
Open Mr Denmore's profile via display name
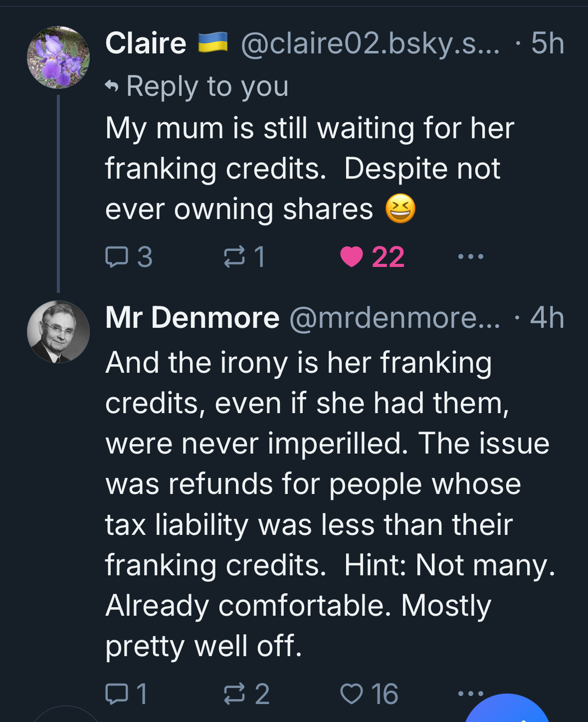point(192,318)
